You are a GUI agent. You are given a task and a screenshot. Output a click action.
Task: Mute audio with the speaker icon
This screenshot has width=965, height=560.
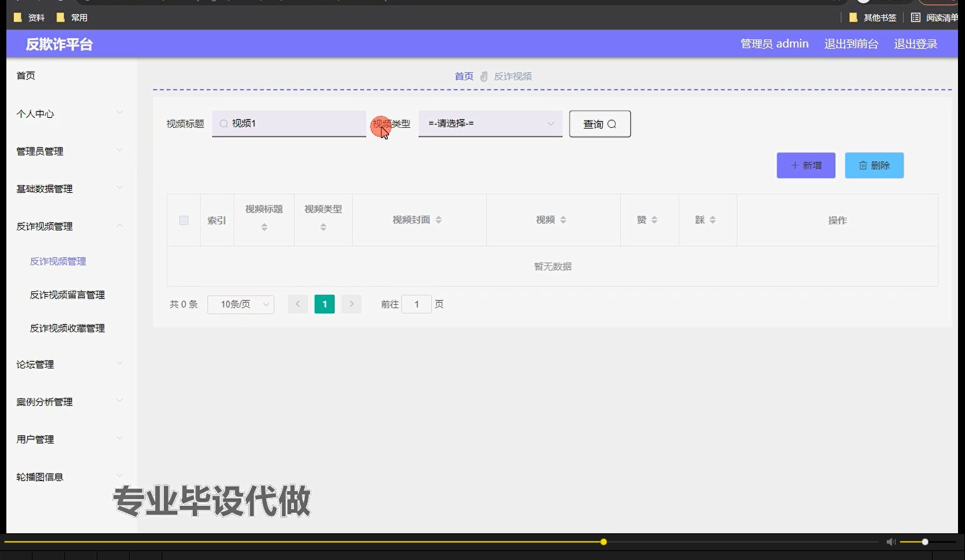[891, 542]
